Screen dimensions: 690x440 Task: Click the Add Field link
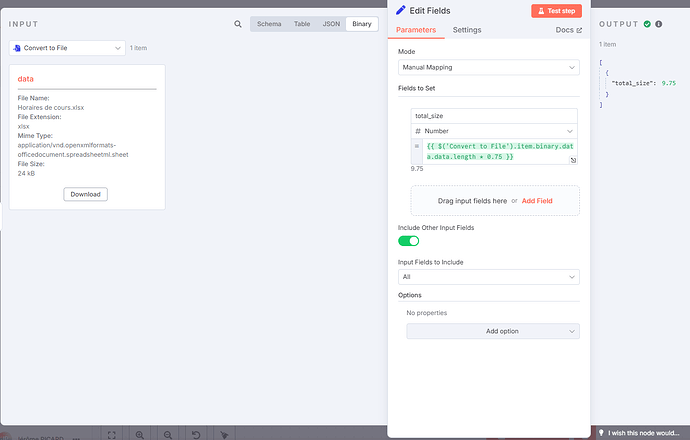click(537, 201)
